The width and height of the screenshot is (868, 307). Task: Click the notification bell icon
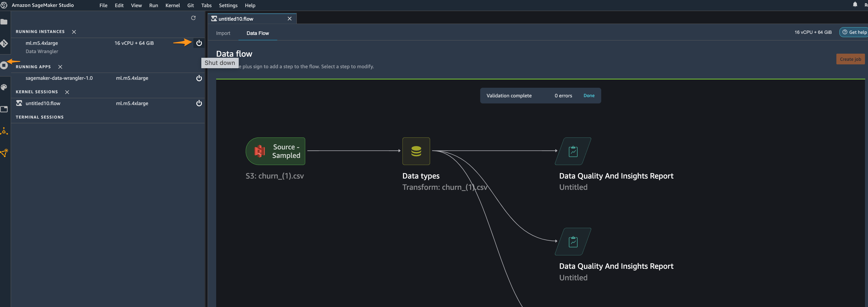855,5
